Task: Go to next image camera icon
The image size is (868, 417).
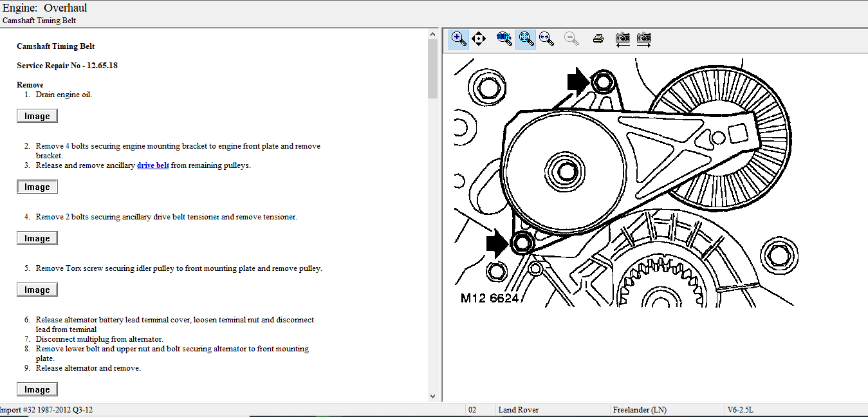Action: click(x=643, y=39)
